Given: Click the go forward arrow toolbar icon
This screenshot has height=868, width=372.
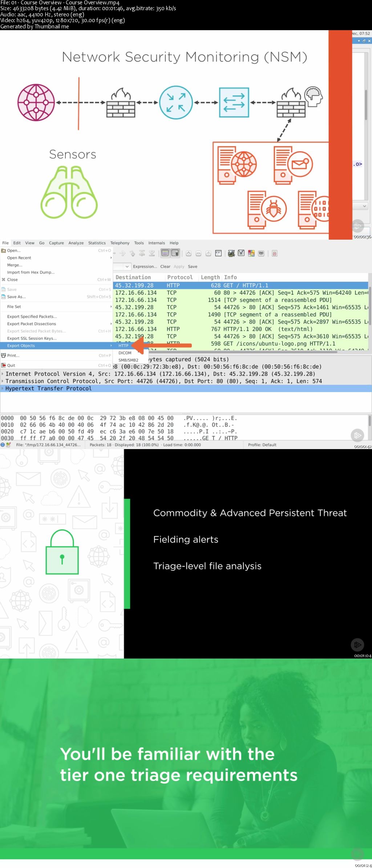Looking at the screenshot, I should (122, 253).
